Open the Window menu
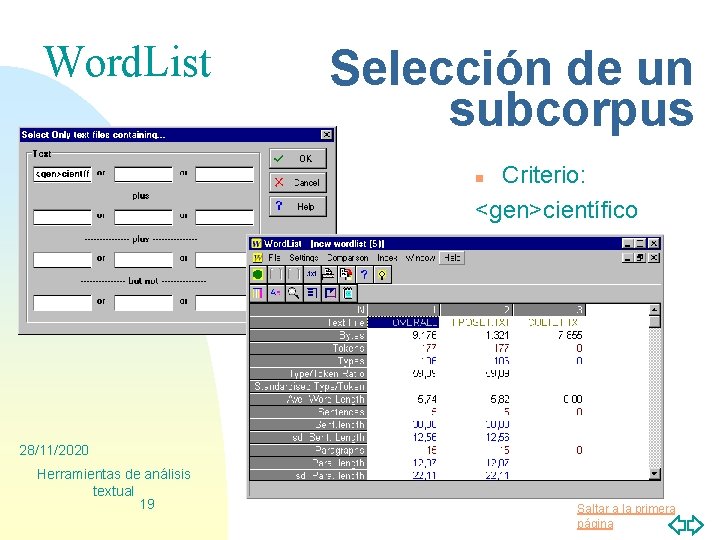This screenshot has height=540, width=720. click(x=421, y=258)
